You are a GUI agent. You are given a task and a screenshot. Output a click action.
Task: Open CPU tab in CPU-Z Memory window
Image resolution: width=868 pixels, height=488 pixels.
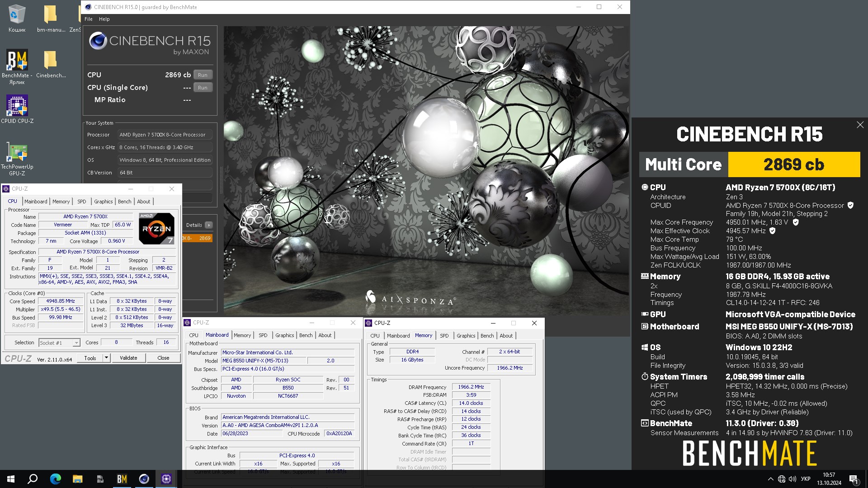coord(375,336)
